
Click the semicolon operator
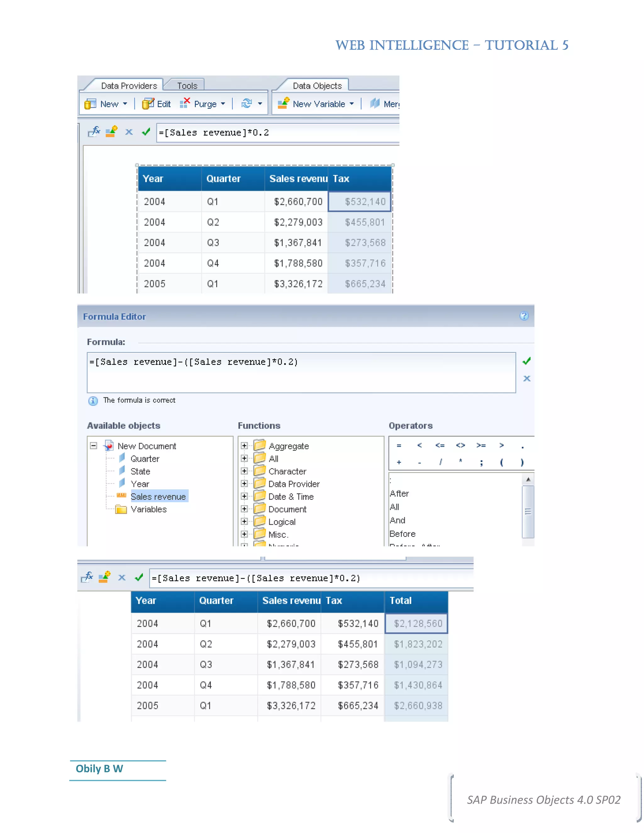coord(481,462)
